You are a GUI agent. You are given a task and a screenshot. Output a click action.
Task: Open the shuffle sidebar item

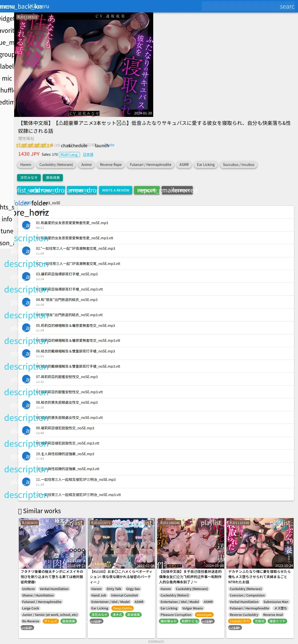(7, 90)
